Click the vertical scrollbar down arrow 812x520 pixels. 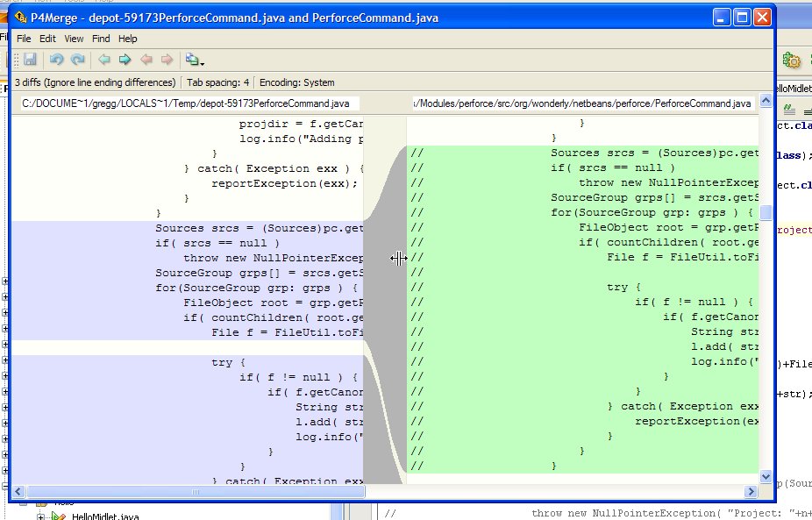pyautogui.click(x=766, y=476)
